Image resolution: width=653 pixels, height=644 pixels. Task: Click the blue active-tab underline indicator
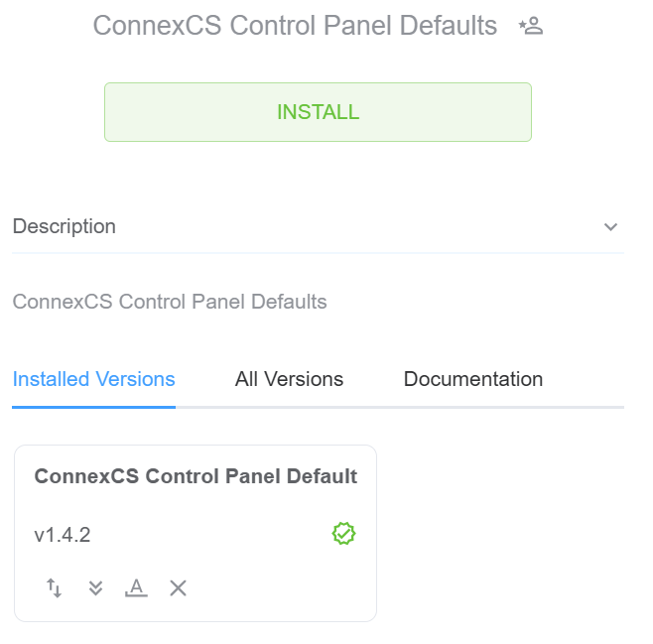(94, 407)
